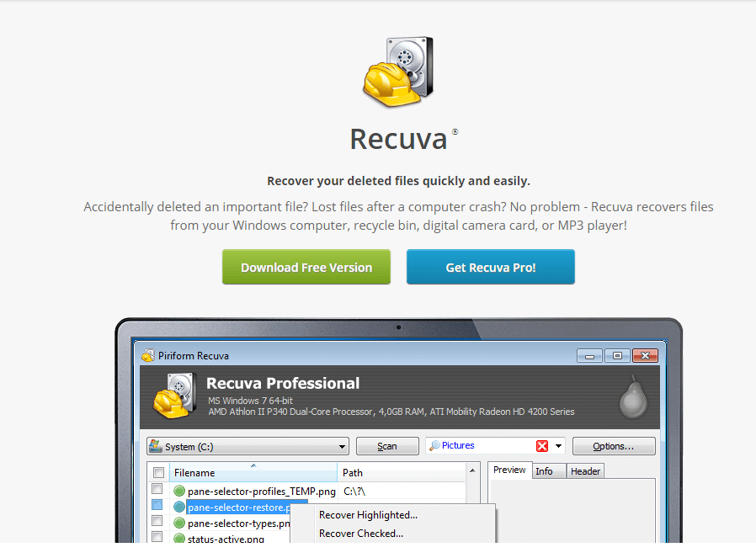This screenshot has height=558, width=756.
Task: Open the filter type dropdown arrow
Action: tap(558, 446)
